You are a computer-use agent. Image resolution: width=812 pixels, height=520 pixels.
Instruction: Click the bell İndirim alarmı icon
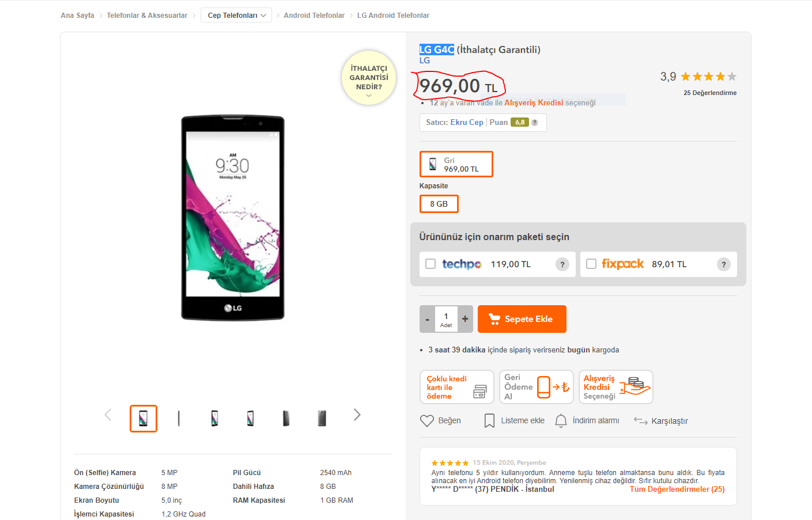[561, 421]
